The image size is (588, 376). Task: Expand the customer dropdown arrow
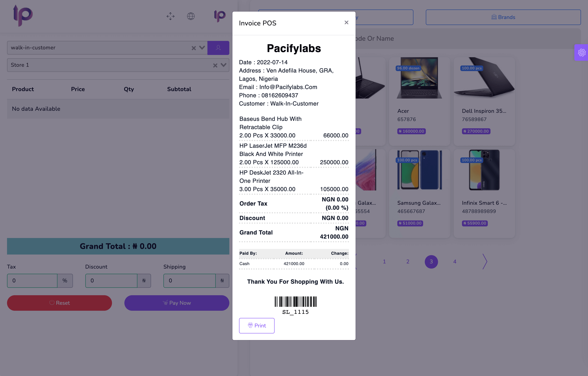(x=202, y=48)
